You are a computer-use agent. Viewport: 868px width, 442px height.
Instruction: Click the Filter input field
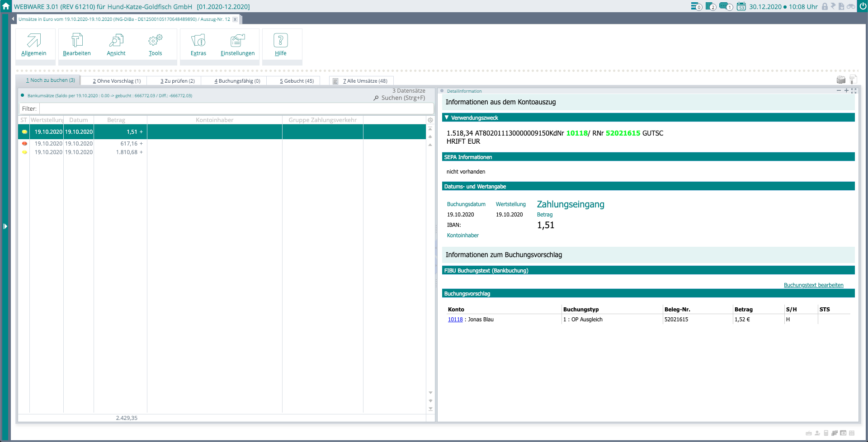pyautogui.click(x=236, y=109)
